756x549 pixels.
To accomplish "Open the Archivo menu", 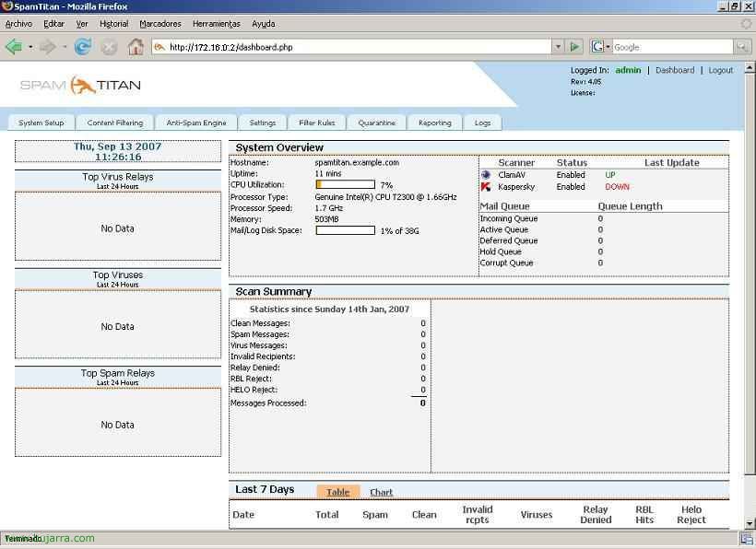I will pyautogui.click(x=18, y=24).
